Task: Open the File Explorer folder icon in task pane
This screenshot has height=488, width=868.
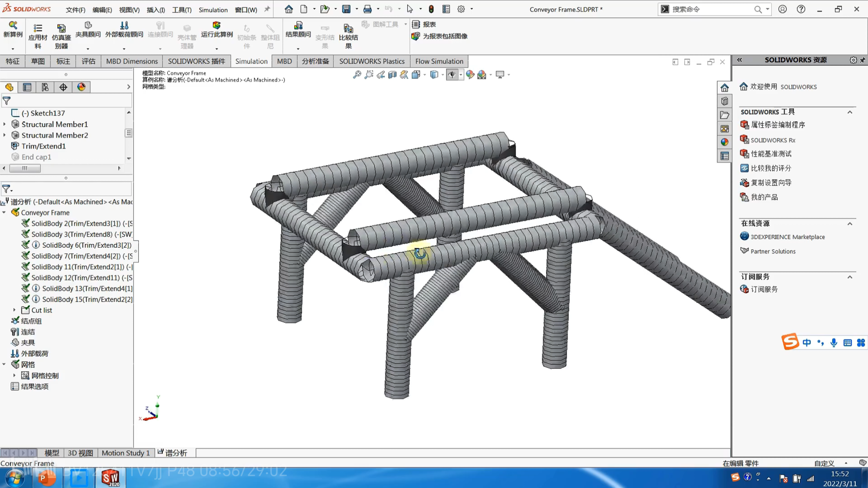Action: click(724, 115)
